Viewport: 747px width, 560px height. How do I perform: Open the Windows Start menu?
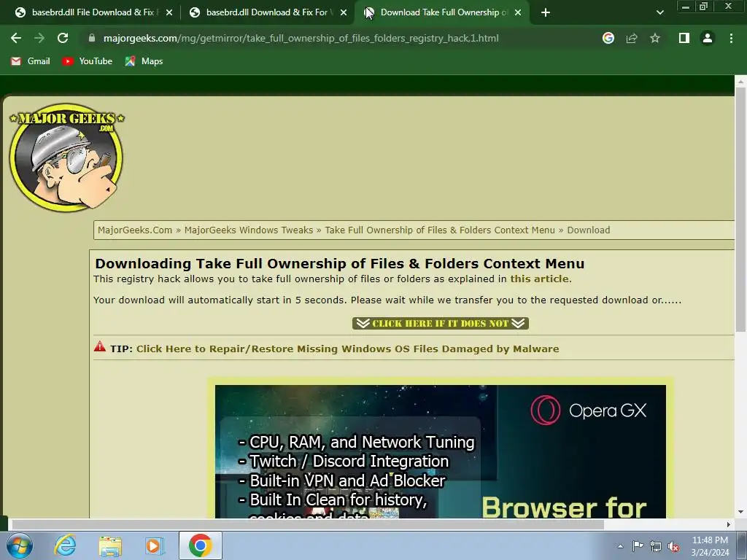[20, 545]
